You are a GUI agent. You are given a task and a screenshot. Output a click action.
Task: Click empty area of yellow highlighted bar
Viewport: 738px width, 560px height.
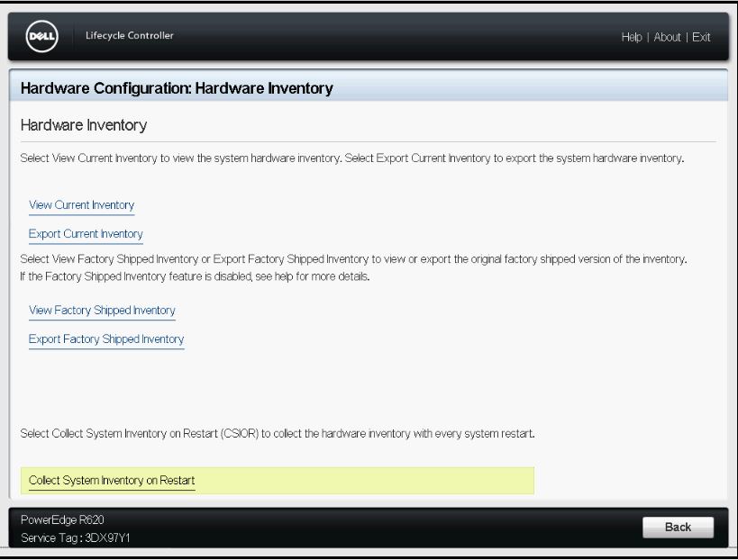coord(378,481)
